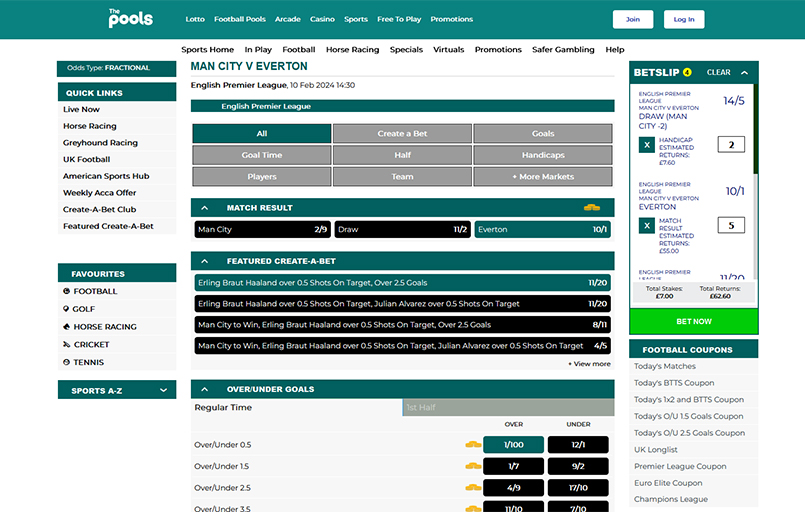Clear the betslip
Viewport: 805px width, 512px height.
718,72
